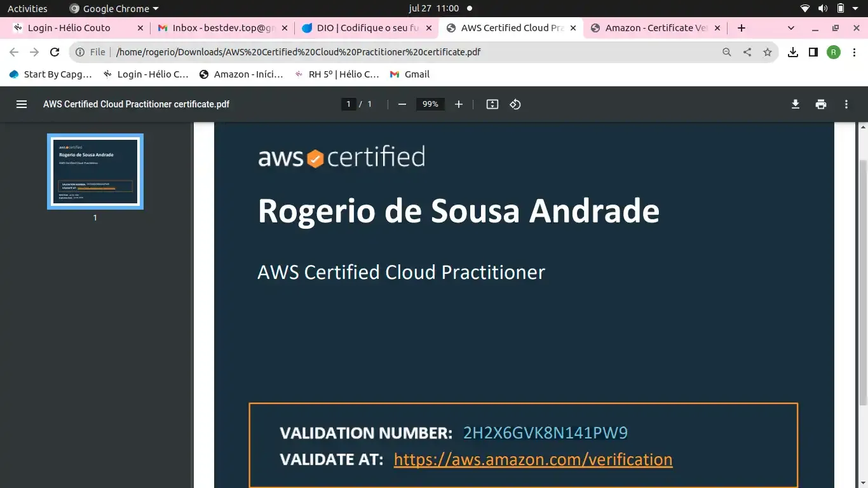Click the fit to page icon
This screenshot has height=488, width=868.
click(492, 104)
